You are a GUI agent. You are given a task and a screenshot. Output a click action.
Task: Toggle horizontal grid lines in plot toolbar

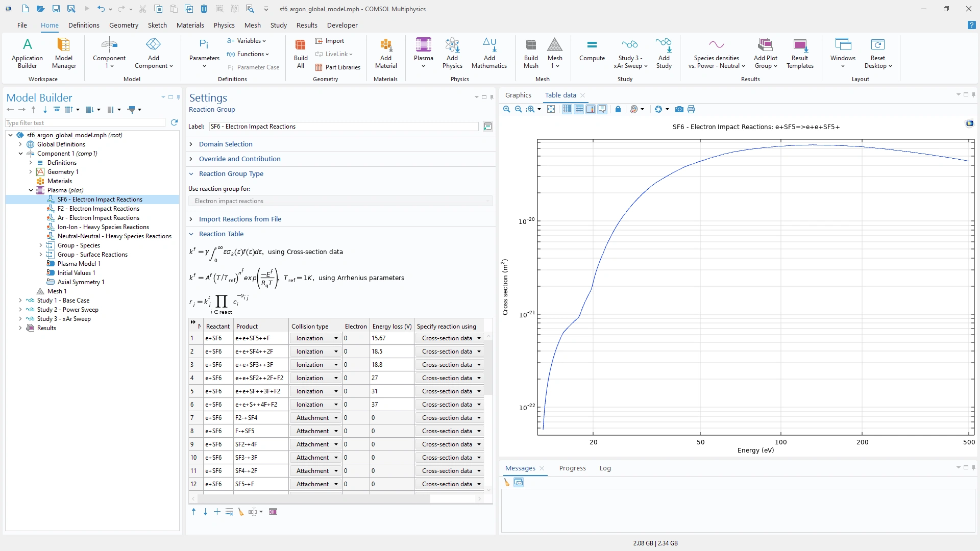click(x=578, y=109)
